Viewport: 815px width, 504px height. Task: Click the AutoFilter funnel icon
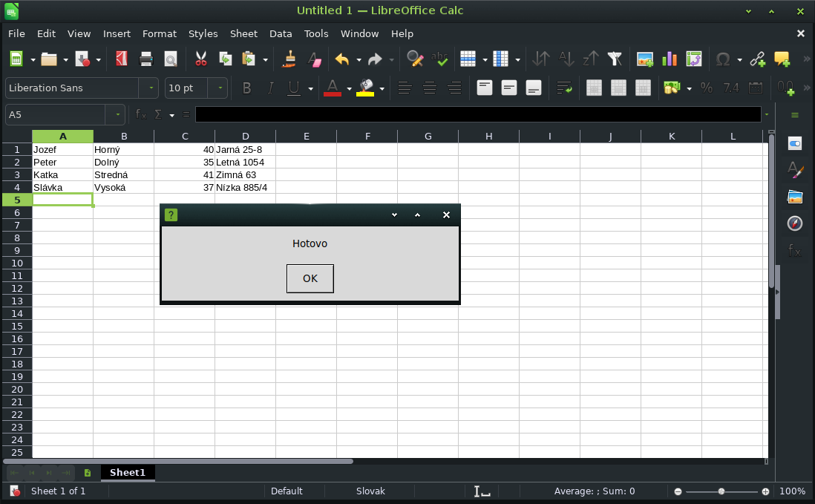click(x=615, y=59)
